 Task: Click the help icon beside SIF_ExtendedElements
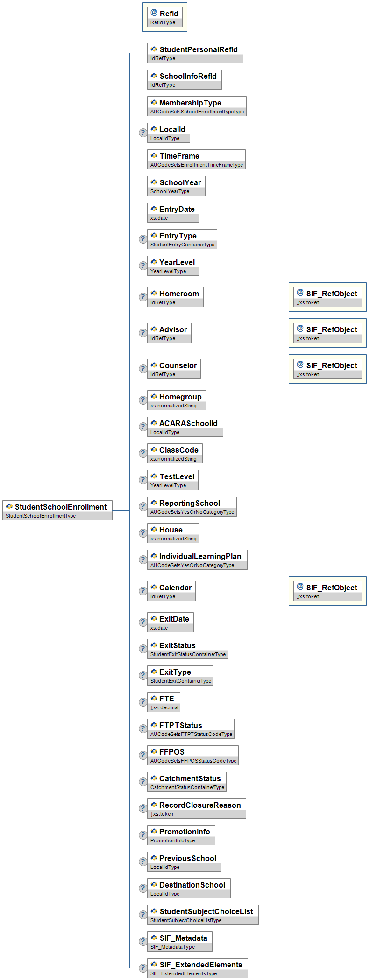click(x=143, y=968)
